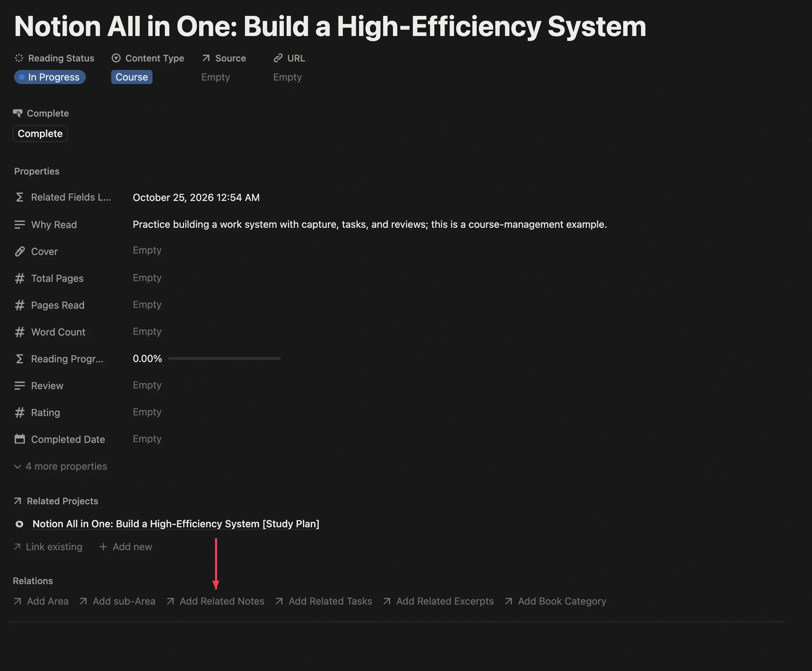Click Add Related Tasks relation
Screen dimensions: 812x671
[x=323, y=601]
